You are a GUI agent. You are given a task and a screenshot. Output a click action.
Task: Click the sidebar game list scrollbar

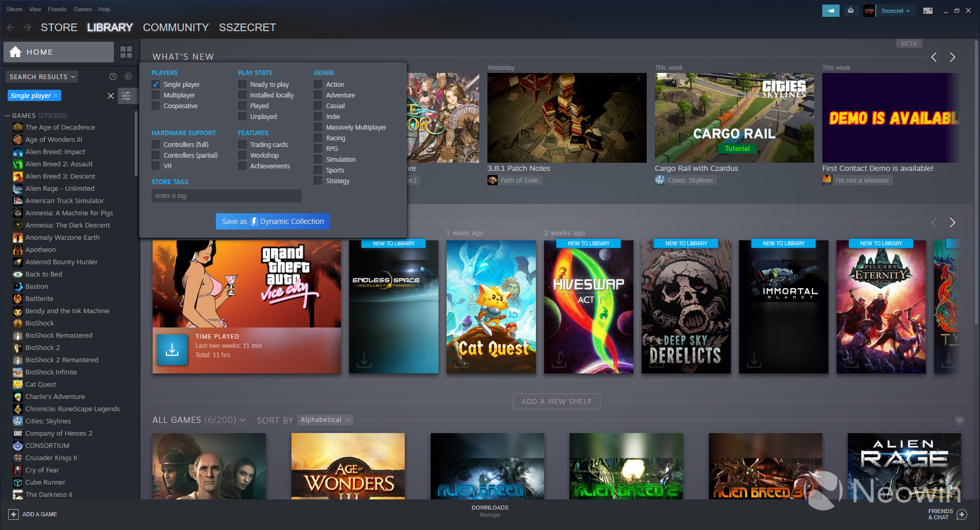pos(136,144)
